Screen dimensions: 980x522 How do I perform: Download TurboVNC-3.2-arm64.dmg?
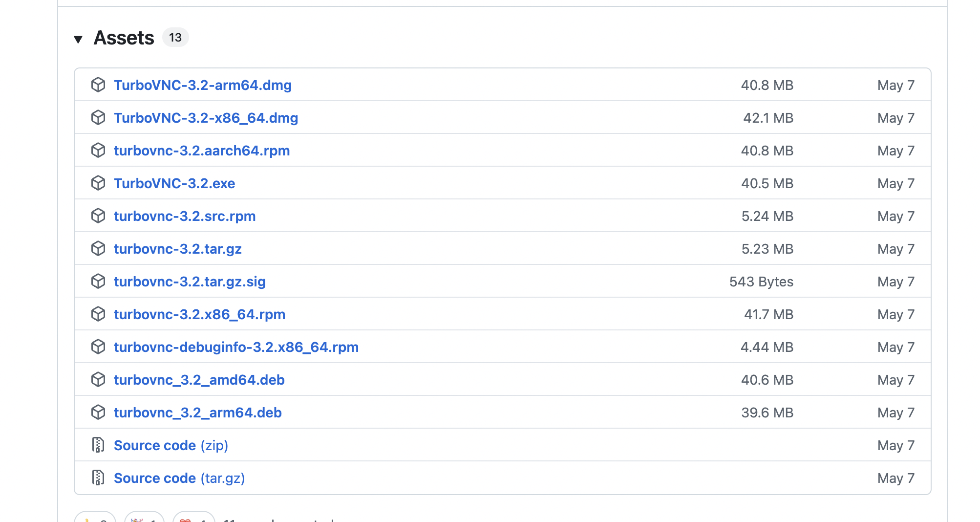tap(202, 85)
